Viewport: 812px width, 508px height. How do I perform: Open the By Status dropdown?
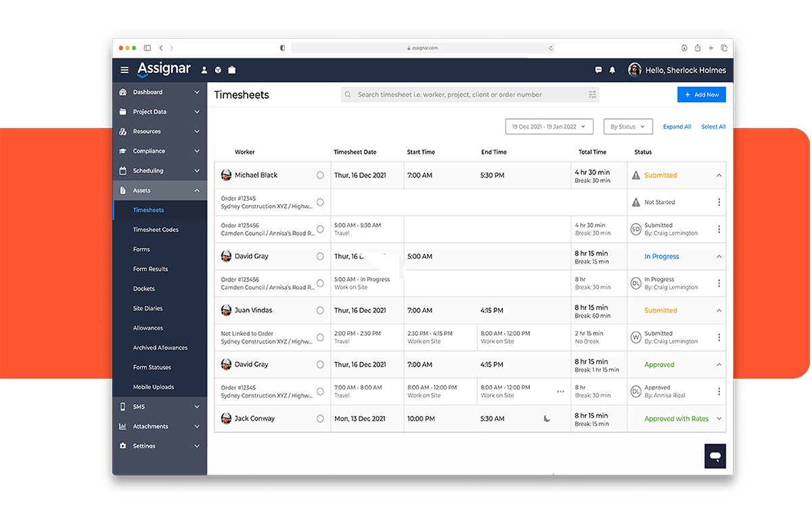click(628, 126)
